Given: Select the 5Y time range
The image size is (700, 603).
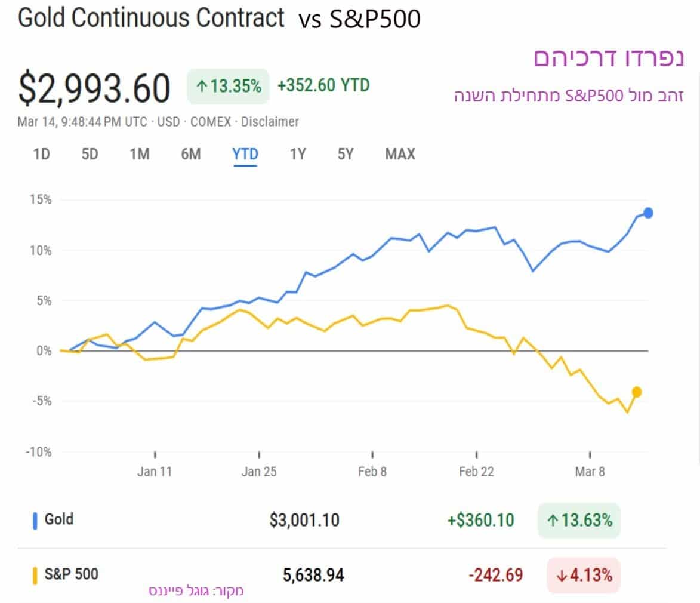Looking at the screenshot, I should click(x=346, y=155).
